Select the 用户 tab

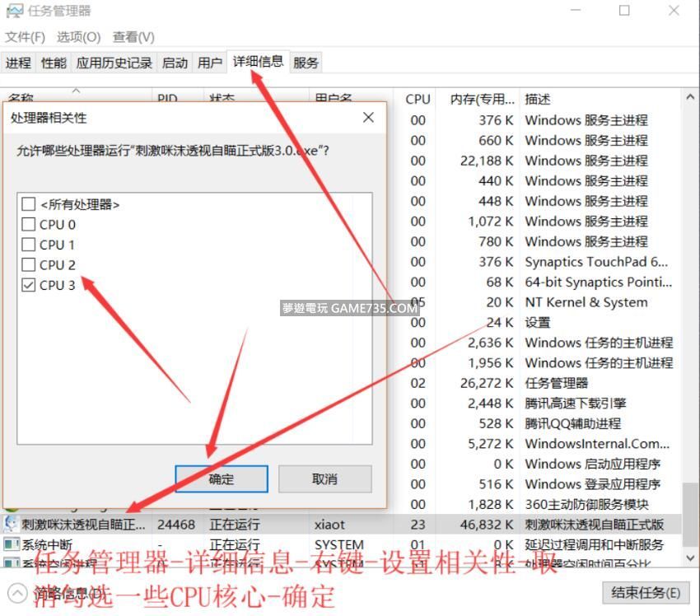(x=210, y=63)
